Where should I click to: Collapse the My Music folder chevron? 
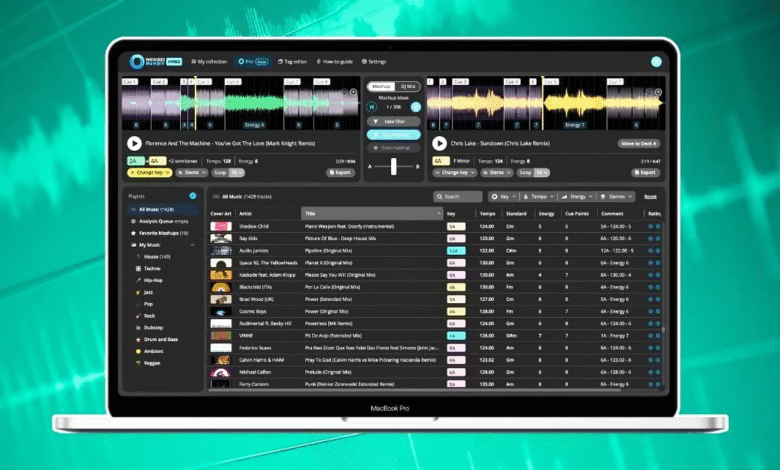(x=193, y=245)
